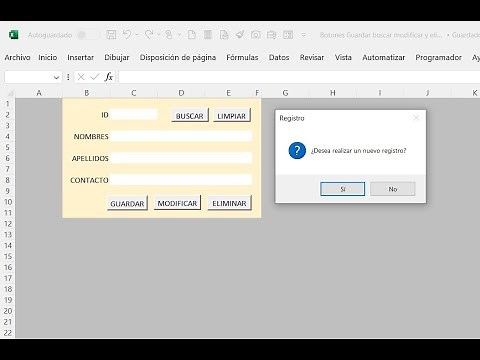Click the Cancel X in formula bar
The height and width of the screenshot is (360, 480).
(x=81, y=77)
